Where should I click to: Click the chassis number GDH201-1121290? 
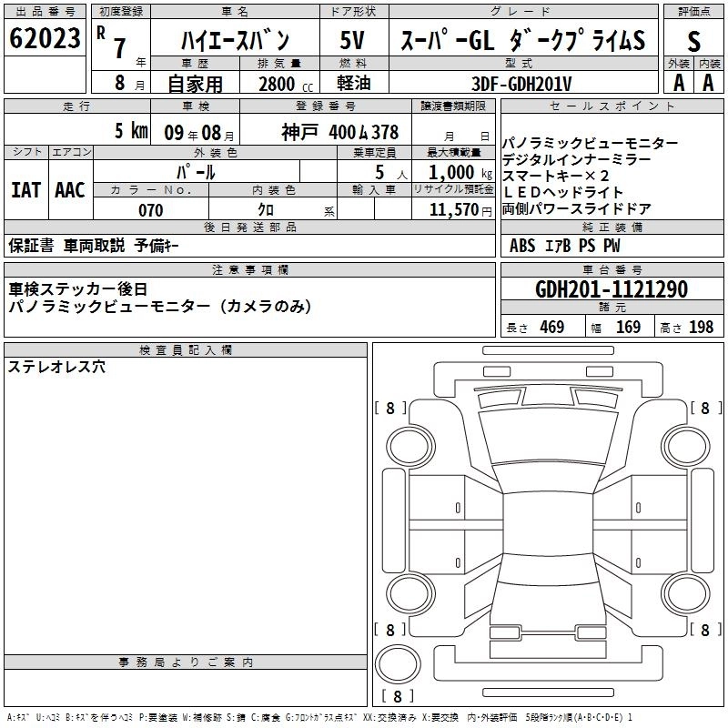point(612,289)
